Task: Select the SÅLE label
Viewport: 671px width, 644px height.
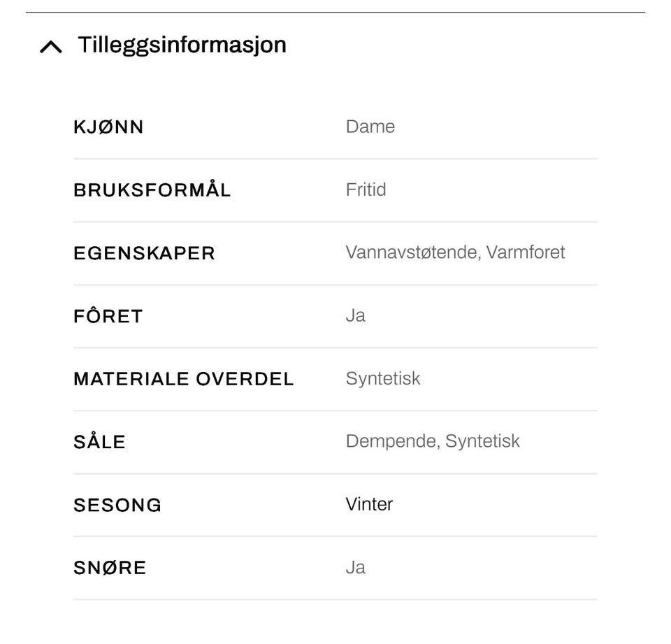Action: coord(99,441)
